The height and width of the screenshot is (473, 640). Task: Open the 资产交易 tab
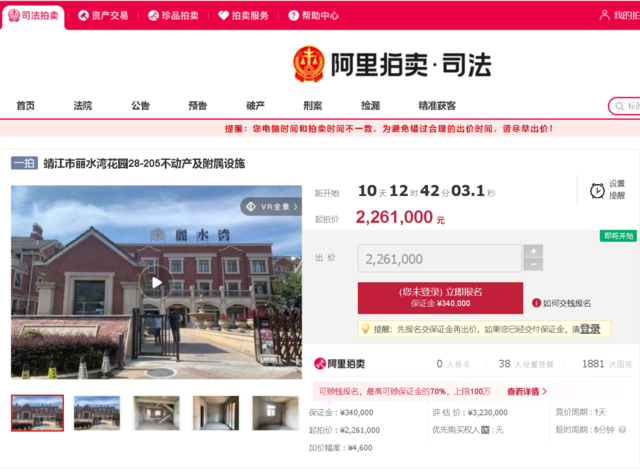[x=103, y=16]
